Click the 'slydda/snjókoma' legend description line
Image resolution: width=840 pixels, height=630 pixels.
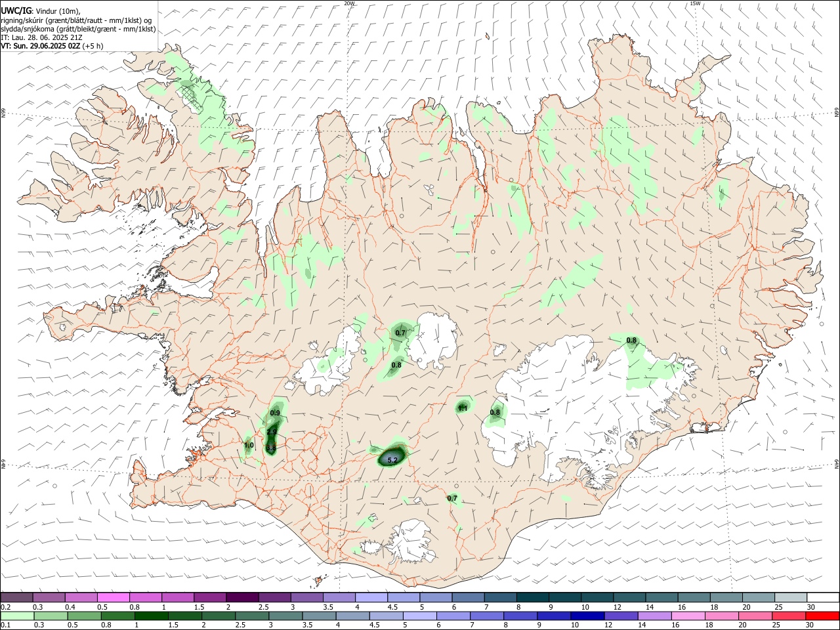click(x=78, y=28)
